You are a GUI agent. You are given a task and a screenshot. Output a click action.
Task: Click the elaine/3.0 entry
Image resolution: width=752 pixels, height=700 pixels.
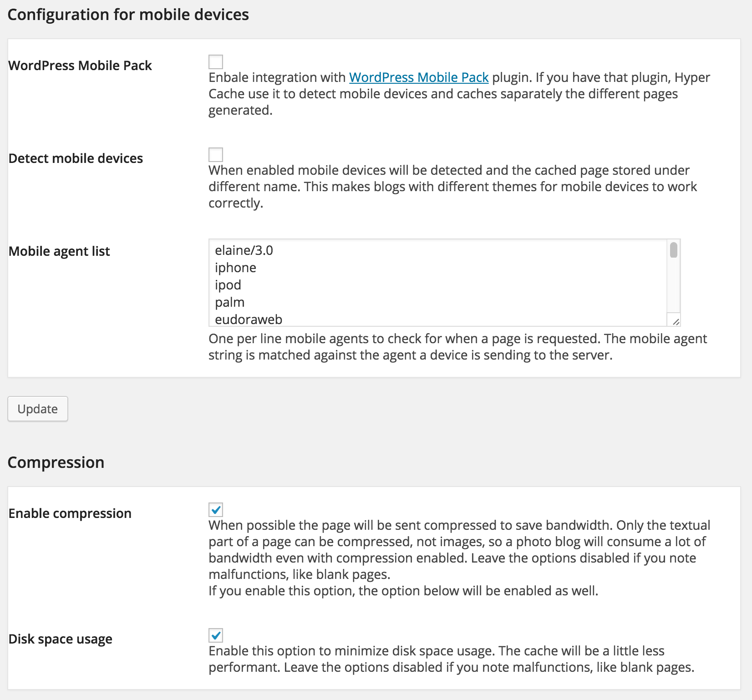(x=244, y=250)
